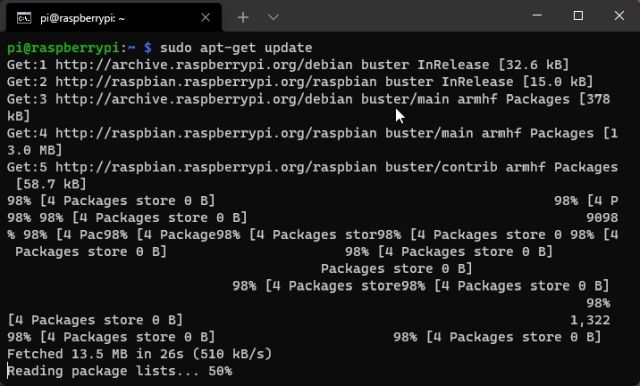
Task: Click the text cursor before Reading package lists
Action: (8, 371)
